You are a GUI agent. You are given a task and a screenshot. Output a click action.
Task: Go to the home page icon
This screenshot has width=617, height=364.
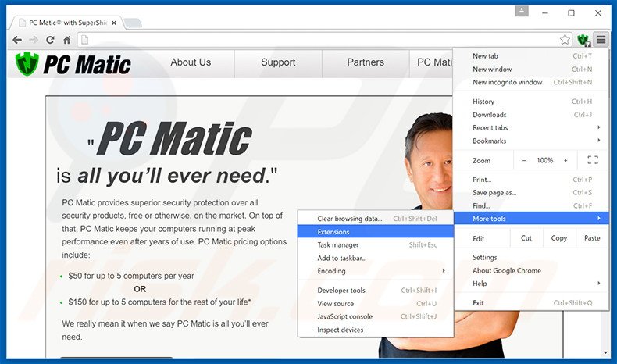67,40
